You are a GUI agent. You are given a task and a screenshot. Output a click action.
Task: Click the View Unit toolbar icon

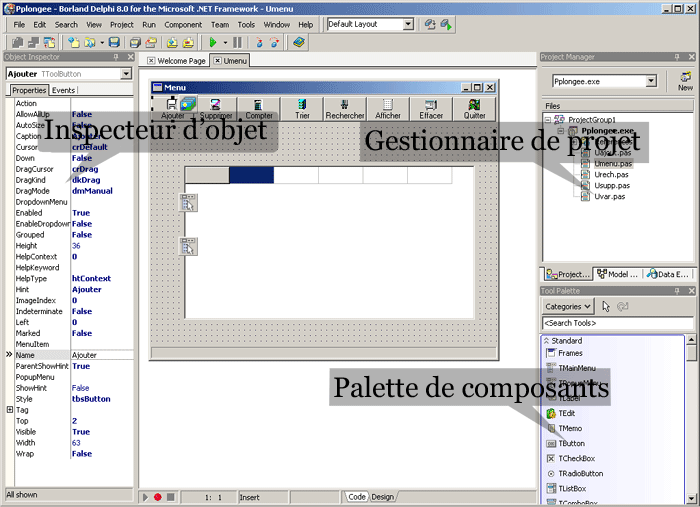click(17, 42)
